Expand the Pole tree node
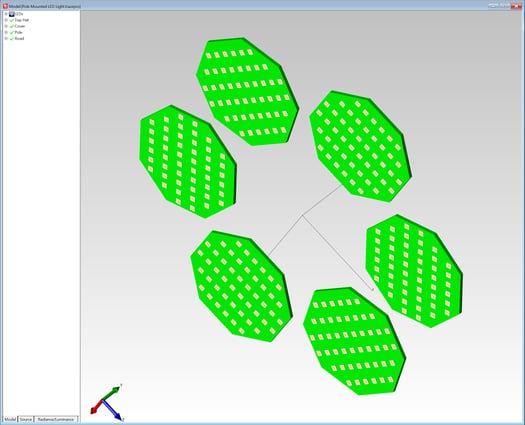Screen dimensions: 525x425 [6, 32]
